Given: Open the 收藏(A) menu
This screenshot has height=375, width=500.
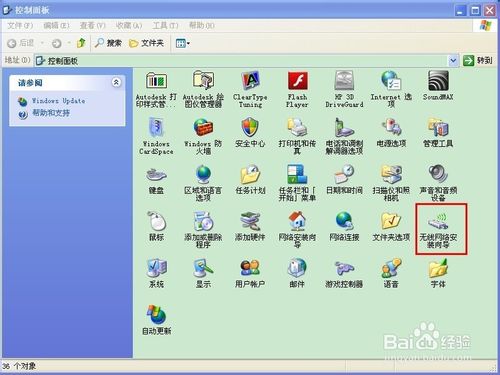Looking at the screenshot, I should coord(129,25).
